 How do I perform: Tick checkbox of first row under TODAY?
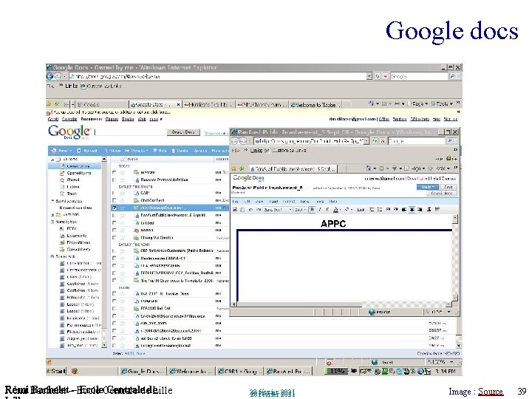tap(115, 172)
